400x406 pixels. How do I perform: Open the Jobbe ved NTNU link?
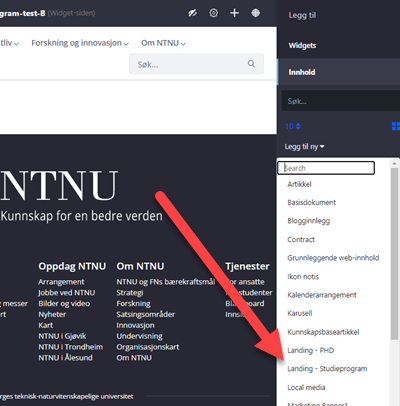(x=67, y=293)
